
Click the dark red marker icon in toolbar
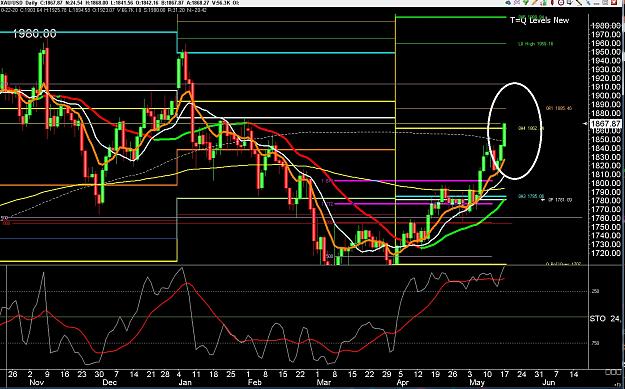[552, 3]
